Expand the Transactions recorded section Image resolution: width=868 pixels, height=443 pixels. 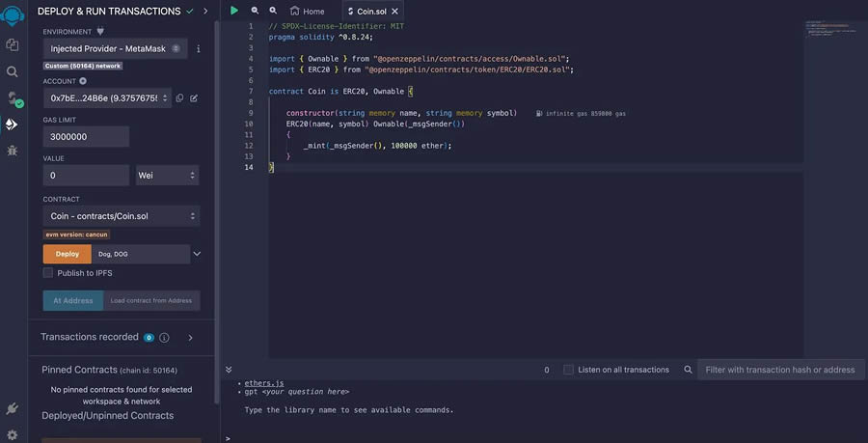(x=190, y=337)
